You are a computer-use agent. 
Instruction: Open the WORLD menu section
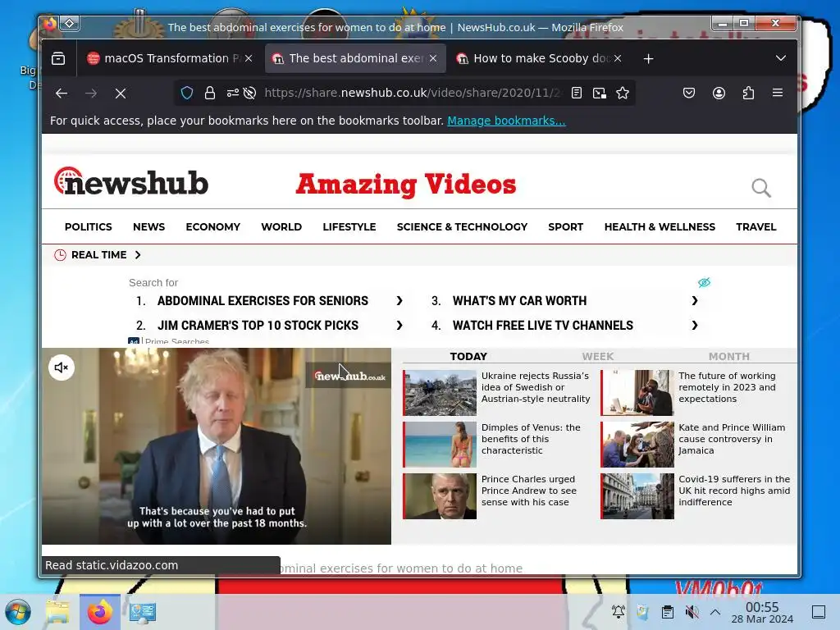click(x=282, y=227)
